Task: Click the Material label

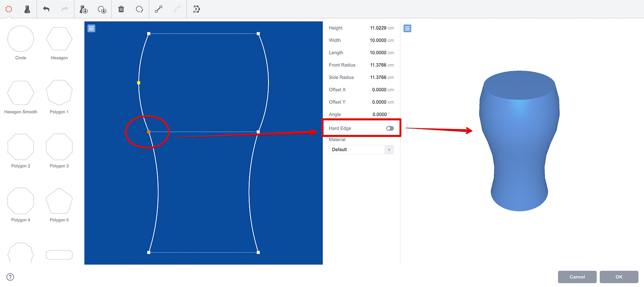Action: 337,140
